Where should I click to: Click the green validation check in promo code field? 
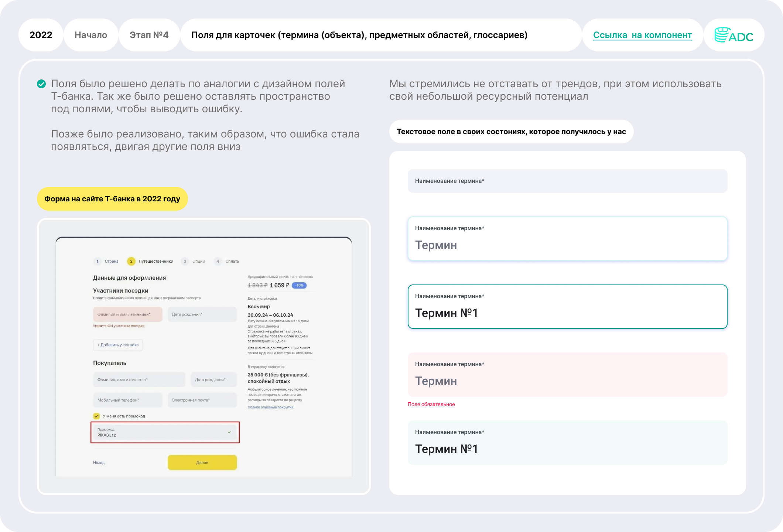[x=229, y=432]
